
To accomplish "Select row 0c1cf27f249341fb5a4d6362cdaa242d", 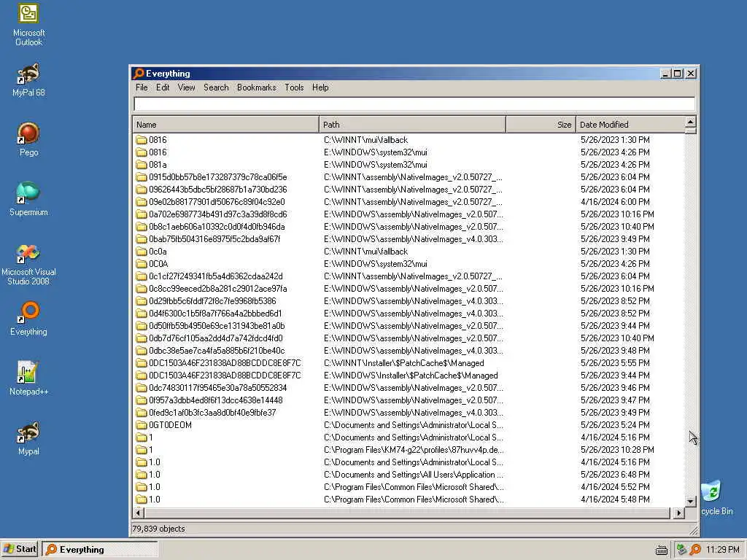I will (x=409, y=276).
